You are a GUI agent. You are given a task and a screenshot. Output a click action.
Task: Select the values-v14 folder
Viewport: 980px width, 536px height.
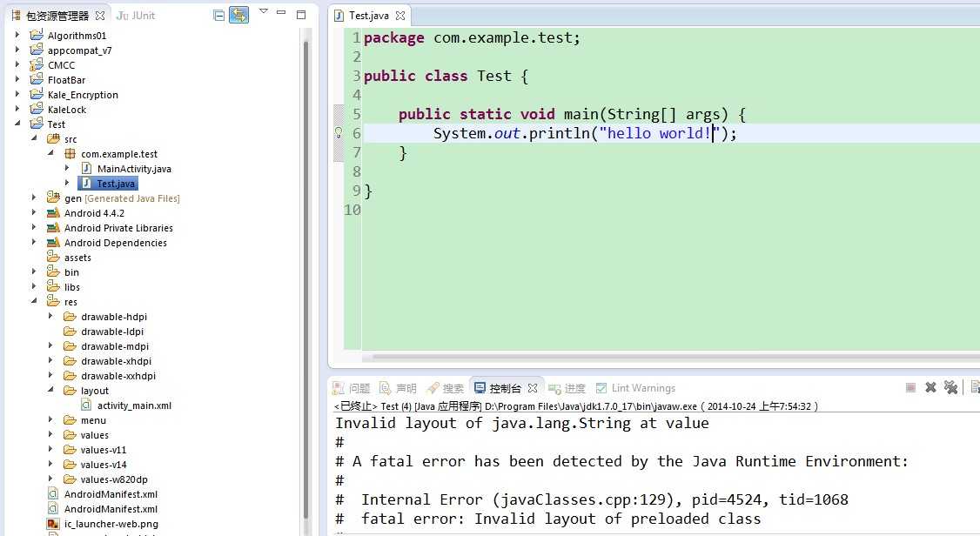coord(95,464)
